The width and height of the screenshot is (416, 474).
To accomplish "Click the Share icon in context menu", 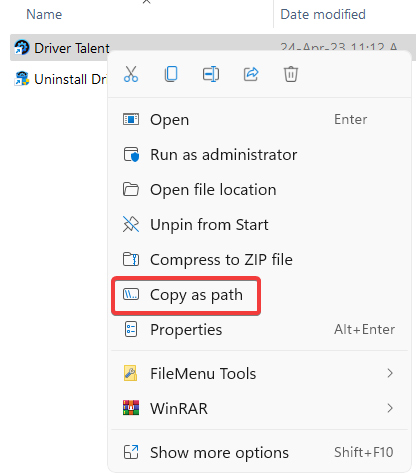I will (x=251, y=74).
